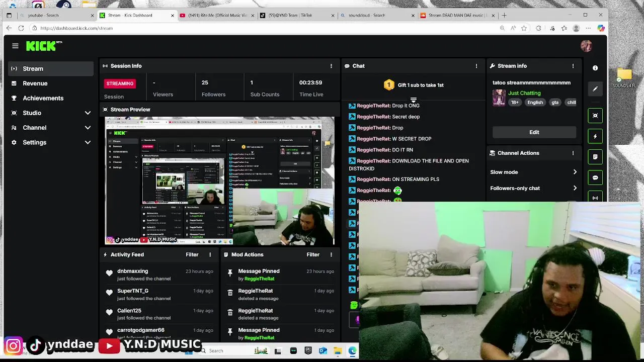Click the gold Gift 1 sub badge icon
644x362 pixels.
coord(389,85)
